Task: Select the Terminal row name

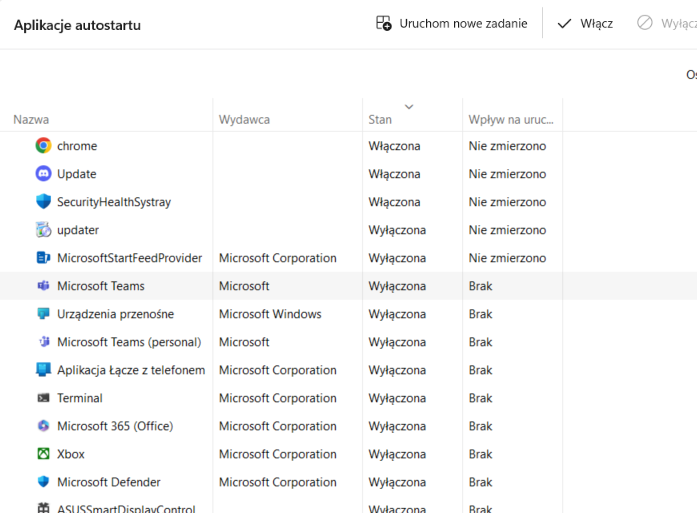Action: 80,398
